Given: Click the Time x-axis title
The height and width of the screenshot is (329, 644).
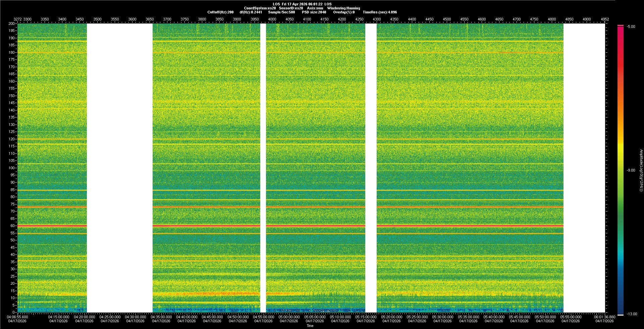Looking at the screenshot, I should pos(310,326).
